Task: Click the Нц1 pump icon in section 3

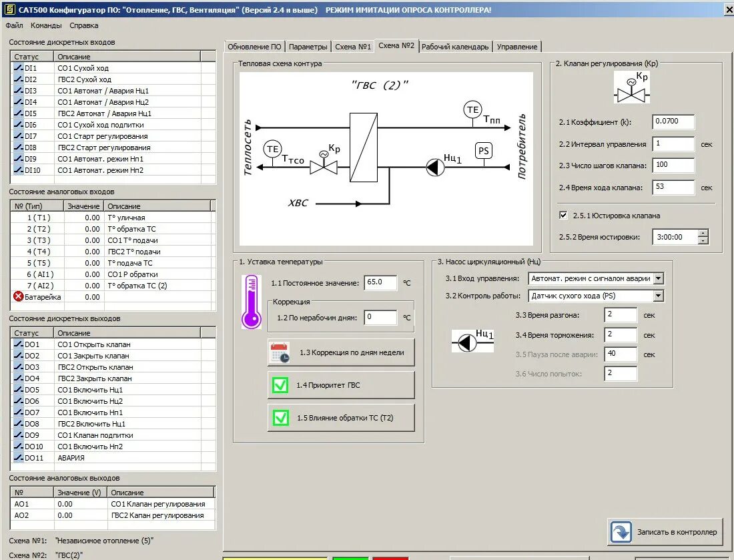Action: coord(472,340)
